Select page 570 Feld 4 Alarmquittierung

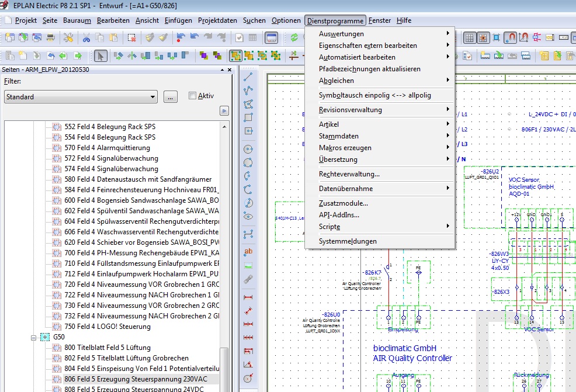click(x=107, y=148)
